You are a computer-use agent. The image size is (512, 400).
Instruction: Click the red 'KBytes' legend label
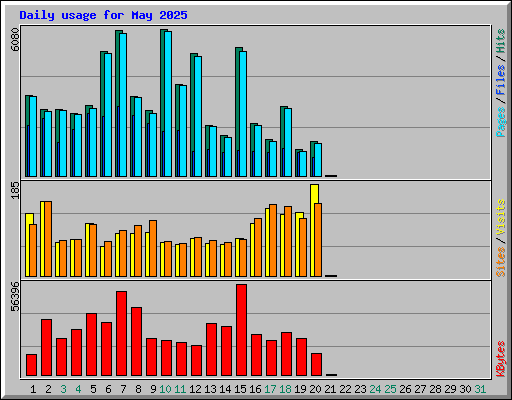coord(501,359)
